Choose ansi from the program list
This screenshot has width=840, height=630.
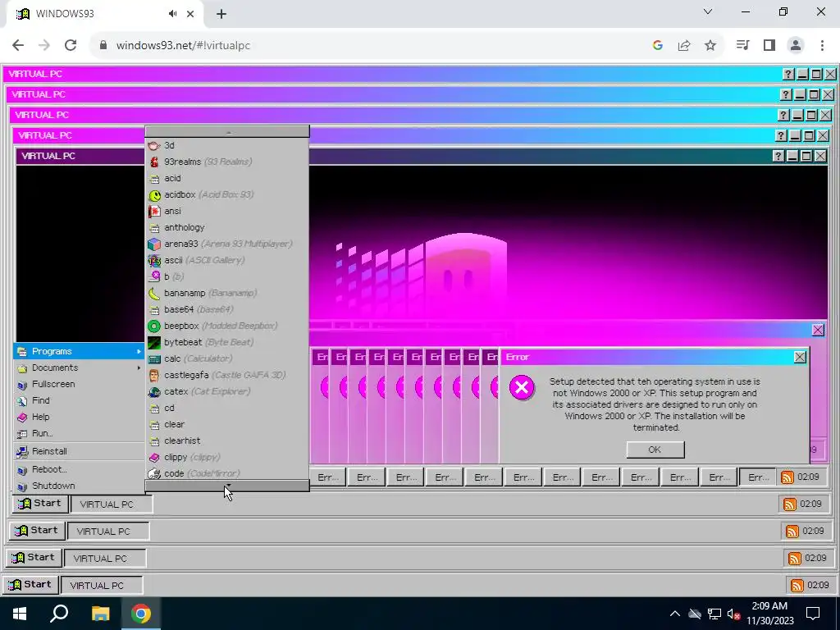[x=227, y=211]
